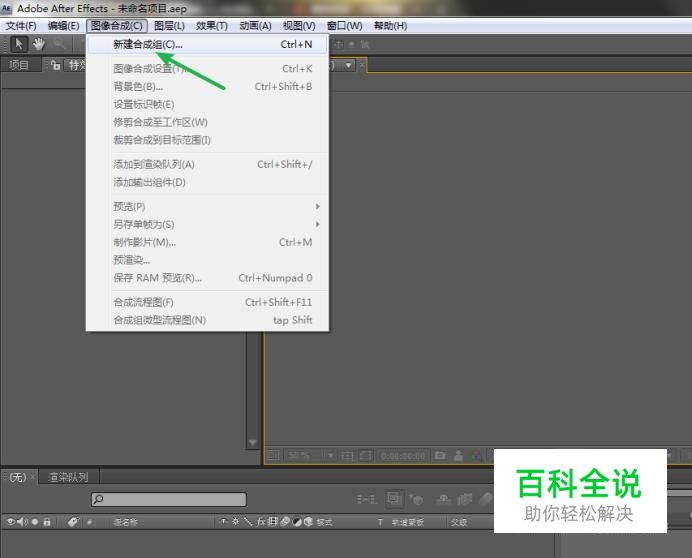Click the 源名称 column header
692x558 pixels.
point(126,523)
